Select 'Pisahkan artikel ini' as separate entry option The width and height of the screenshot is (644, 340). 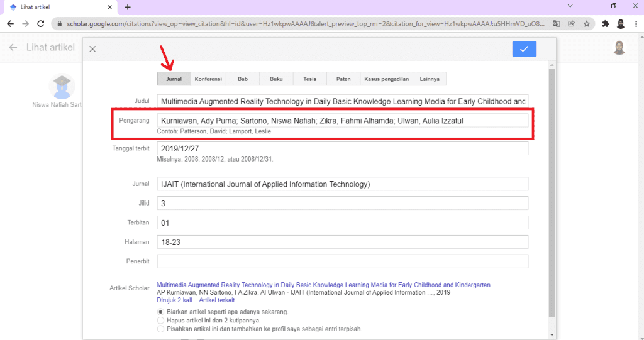pyautogui.click(x=161, y=329)
